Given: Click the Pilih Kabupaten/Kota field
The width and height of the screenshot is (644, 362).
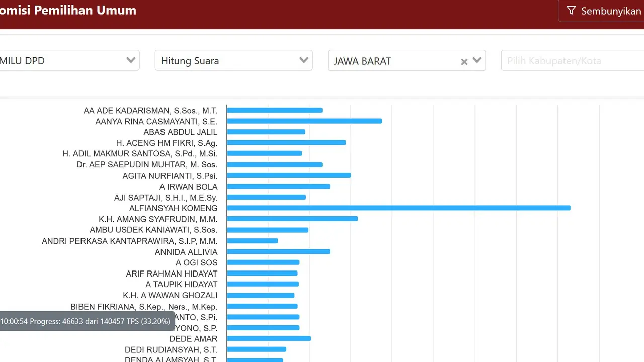Looking at the screenshot, I should [x=572, y=61].
